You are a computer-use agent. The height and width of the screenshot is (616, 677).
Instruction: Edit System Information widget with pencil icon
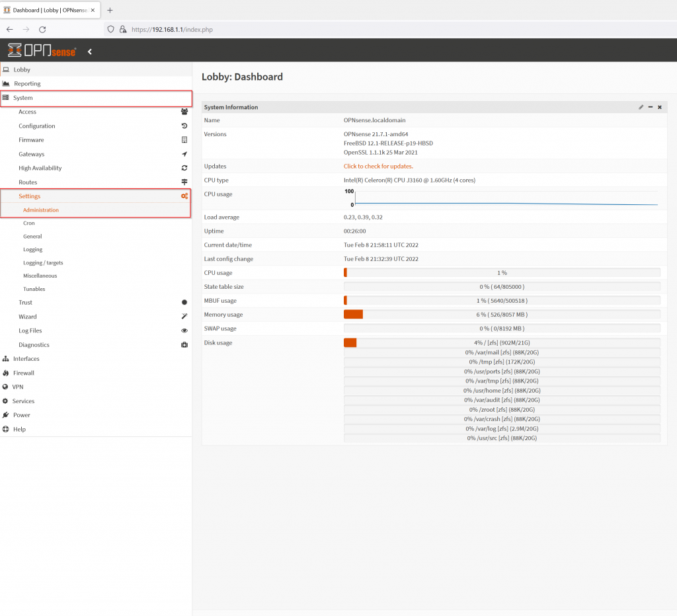pyautogui.click(x=640, y=106)
